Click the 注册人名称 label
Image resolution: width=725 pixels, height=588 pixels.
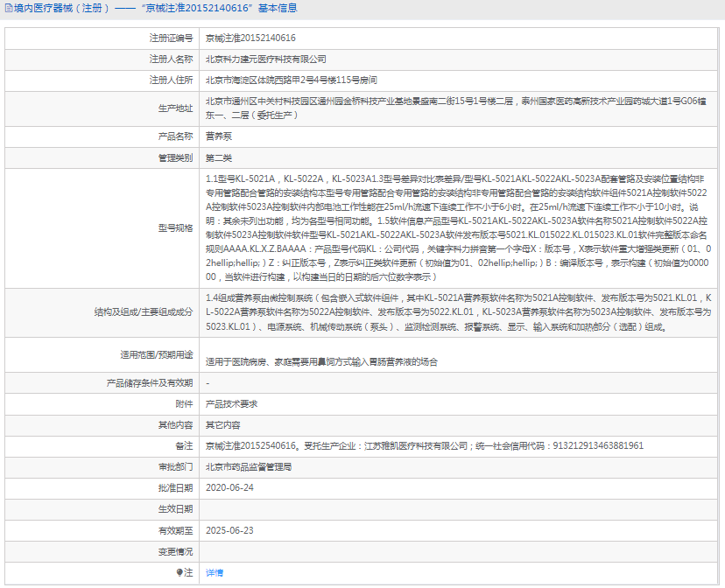pos(171,59)
